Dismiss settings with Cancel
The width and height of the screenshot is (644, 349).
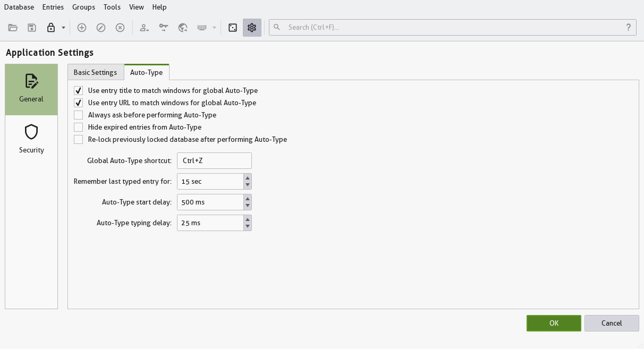coord(612,323)
